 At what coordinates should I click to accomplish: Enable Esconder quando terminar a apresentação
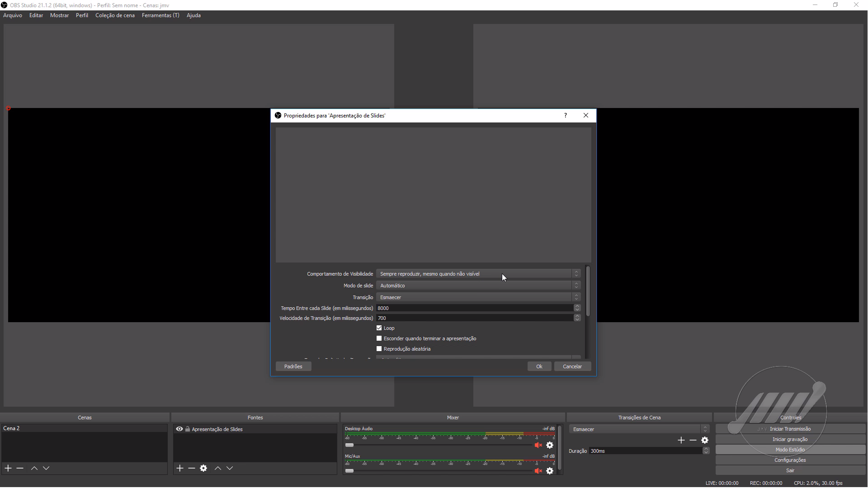[379, 338]
